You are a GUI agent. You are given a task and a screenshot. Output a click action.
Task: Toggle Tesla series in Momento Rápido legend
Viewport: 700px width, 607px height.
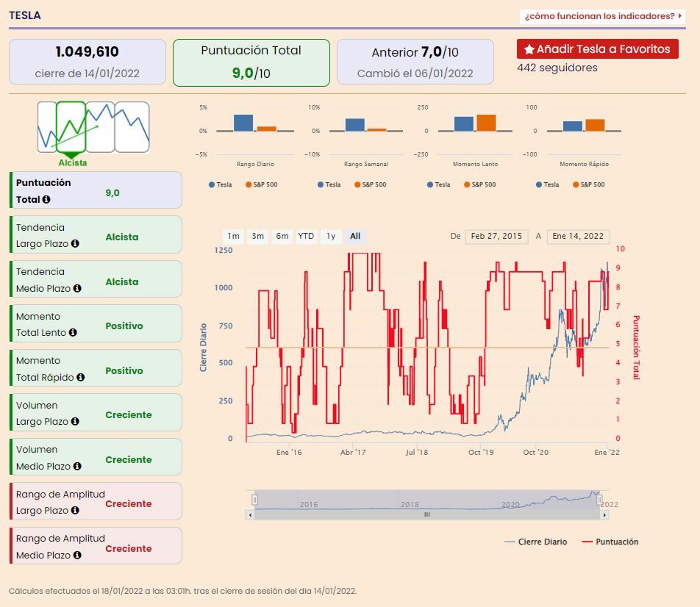[x=547, y=184]
